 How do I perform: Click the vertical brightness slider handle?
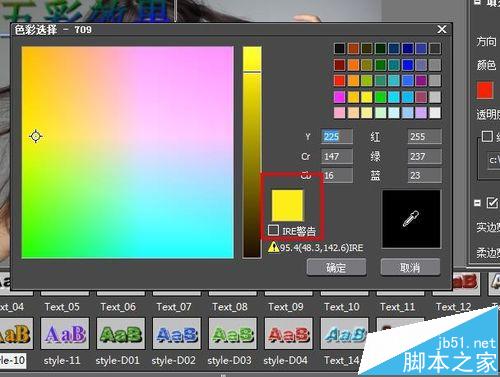tap(252, 71)
